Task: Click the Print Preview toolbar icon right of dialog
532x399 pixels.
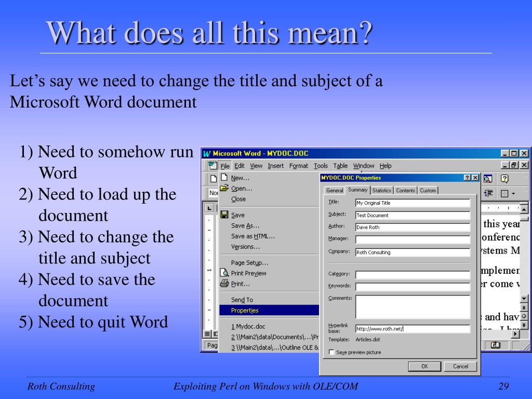Action: coord(487,179)
